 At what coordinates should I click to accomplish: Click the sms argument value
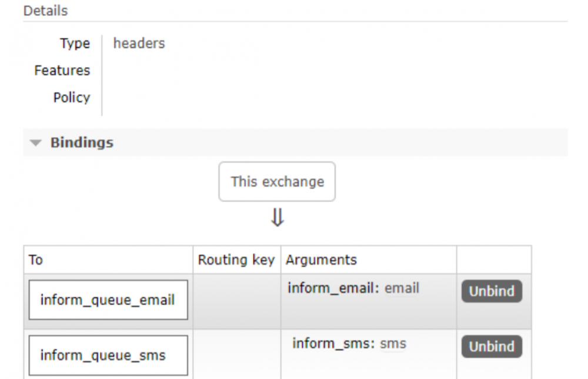(393, 343)
